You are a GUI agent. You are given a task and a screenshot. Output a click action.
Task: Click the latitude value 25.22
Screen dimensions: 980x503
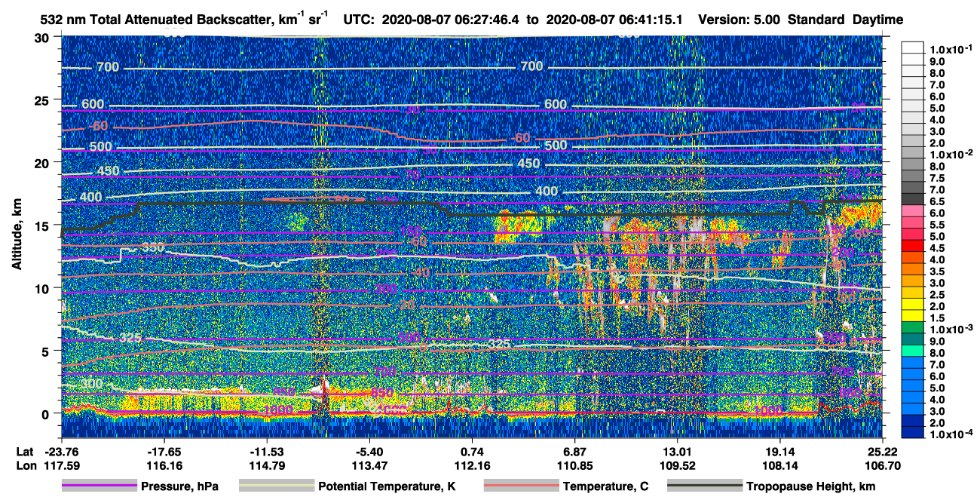click(882, 452)
